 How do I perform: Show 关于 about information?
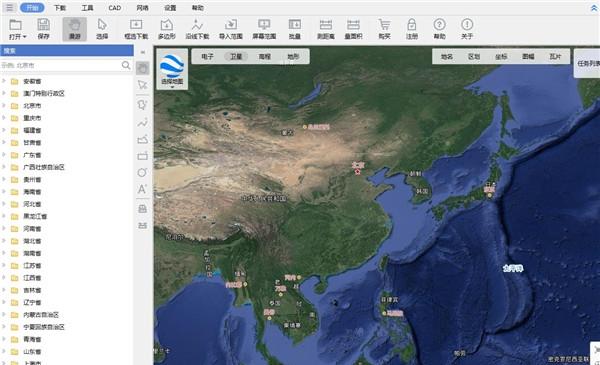[467, 29]
